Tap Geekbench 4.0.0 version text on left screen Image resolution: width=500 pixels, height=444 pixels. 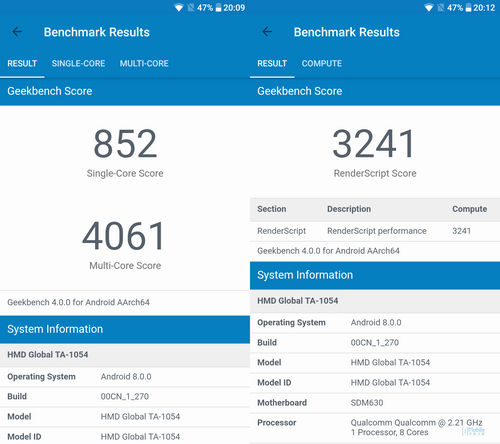click(78, 302)
